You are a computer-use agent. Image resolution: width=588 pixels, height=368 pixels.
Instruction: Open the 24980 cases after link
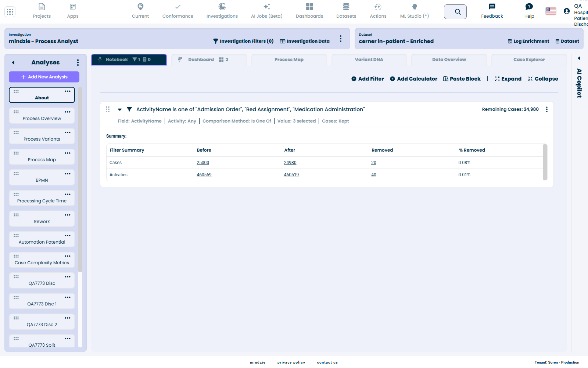[x=290, y=163]
